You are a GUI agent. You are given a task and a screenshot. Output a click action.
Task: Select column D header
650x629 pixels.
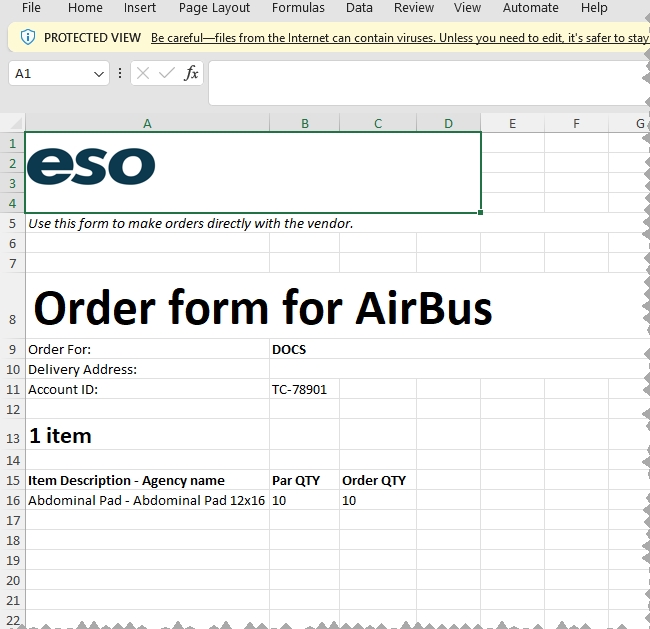449,124
